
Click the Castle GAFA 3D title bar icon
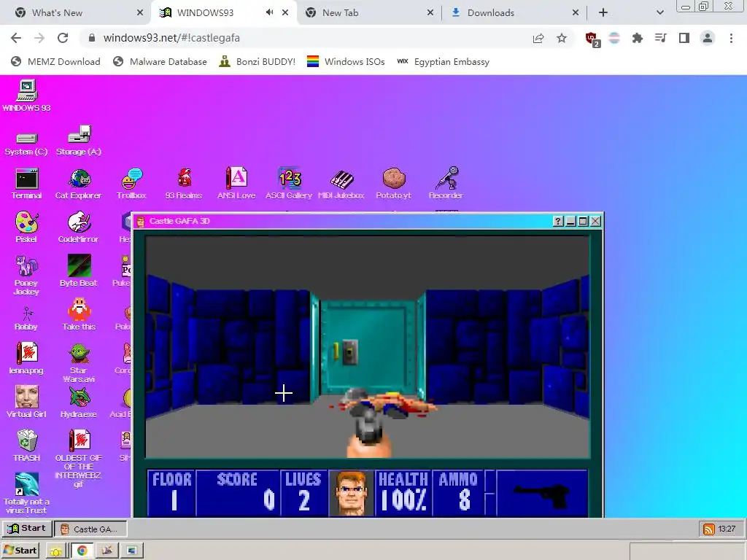141,221
